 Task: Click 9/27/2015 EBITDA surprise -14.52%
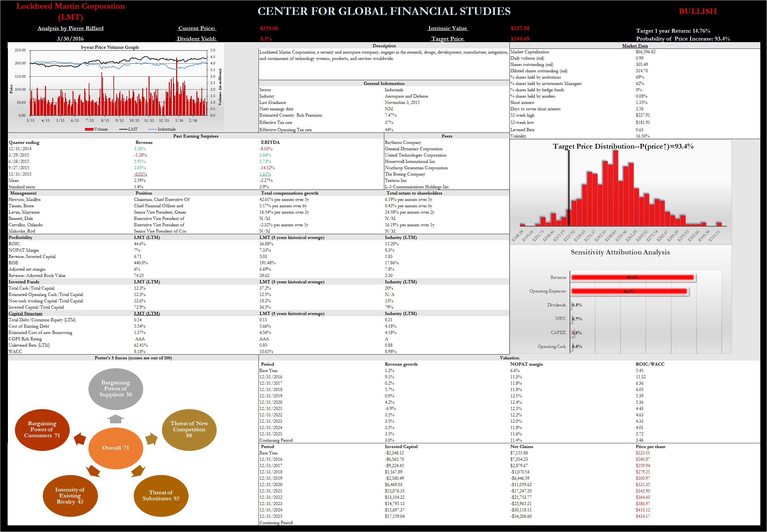pyautogui.click(x=267, y=168)
